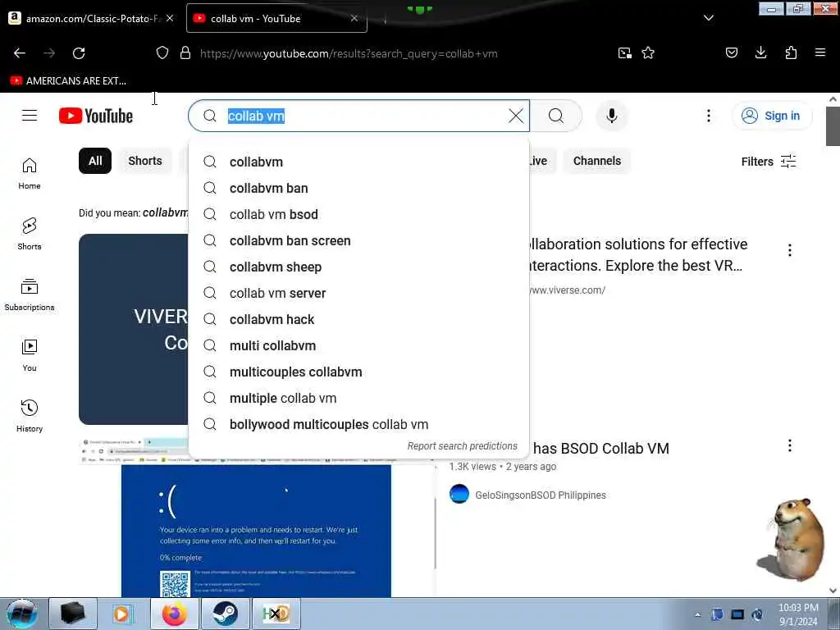This screenshot has height=630, width=840.
Task: Reload the page with the refresh icon
Action: point(79,53)
